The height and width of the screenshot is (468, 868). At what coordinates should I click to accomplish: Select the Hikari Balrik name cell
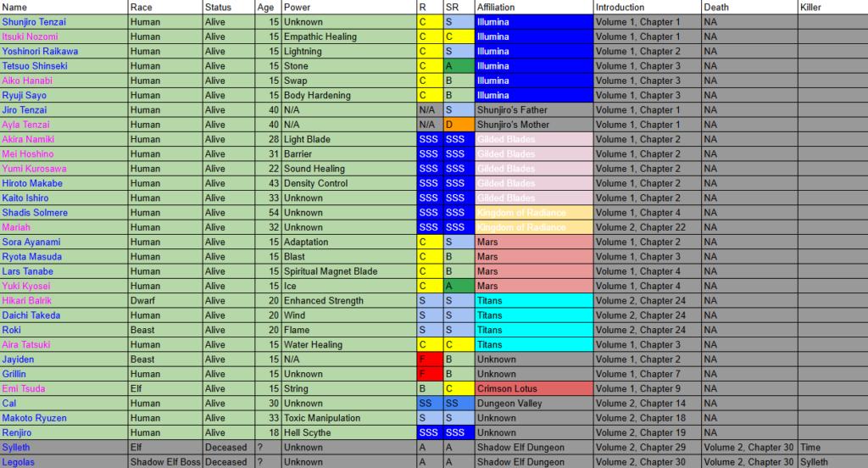(27, 301)
